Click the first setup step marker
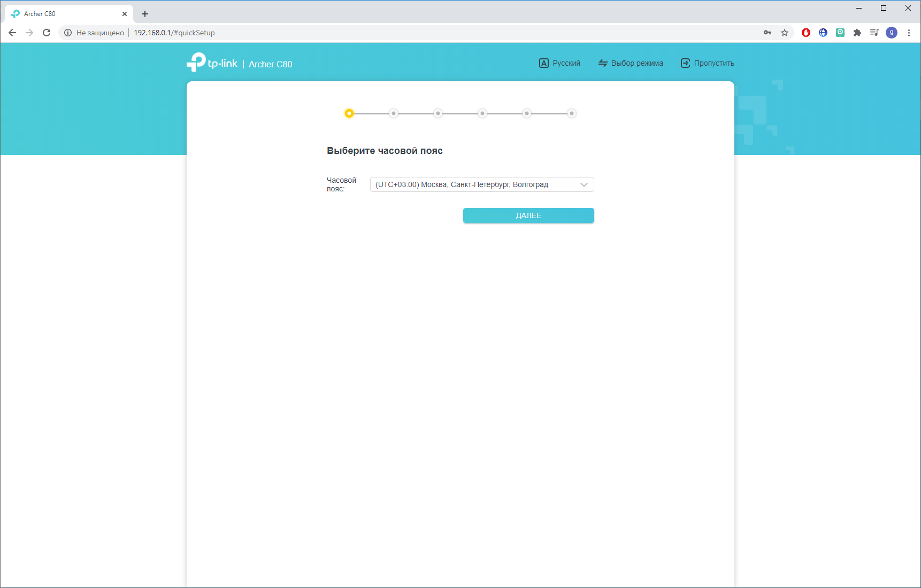This screenshot has height=588, width=921. click(x=349, y=113)
